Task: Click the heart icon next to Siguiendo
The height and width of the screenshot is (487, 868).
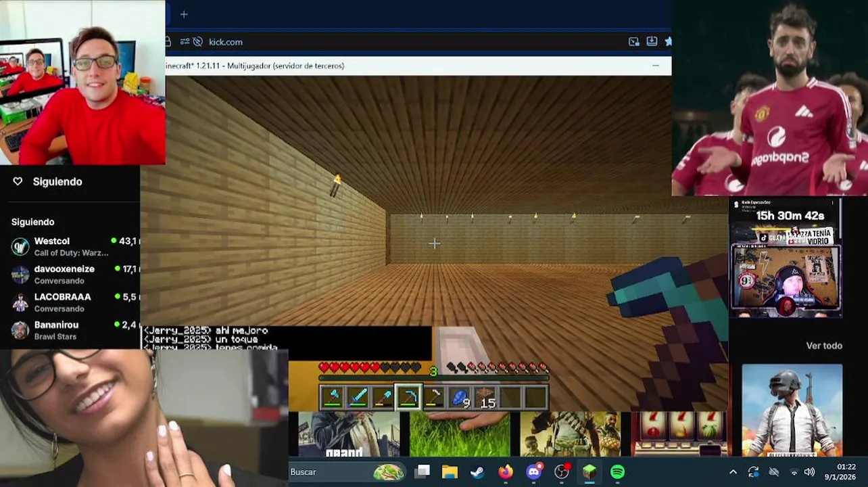Action: (x=18, y=181)
